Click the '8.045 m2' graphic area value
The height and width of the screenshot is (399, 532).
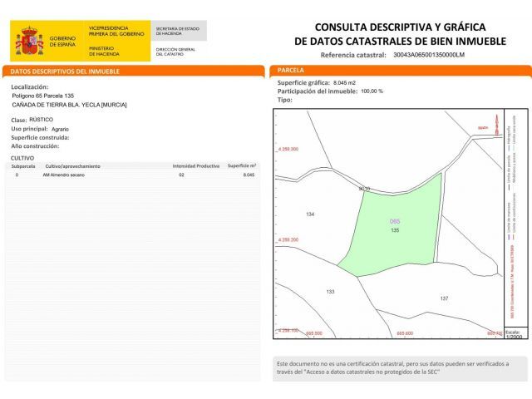click(x=344, y=82)
